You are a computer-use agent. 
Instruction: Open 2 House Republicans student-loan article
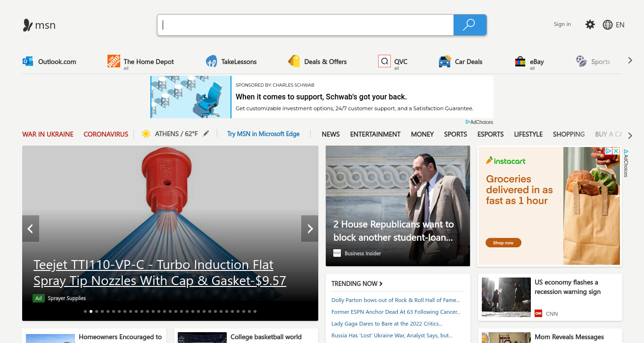click(x=393, y=231)
